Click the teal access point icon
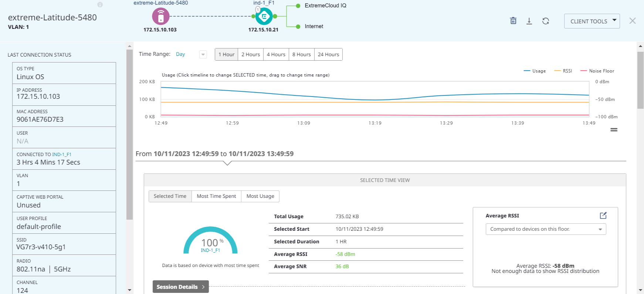The height and width of the screenshot is (294, 644). click(x=264, y=16)
